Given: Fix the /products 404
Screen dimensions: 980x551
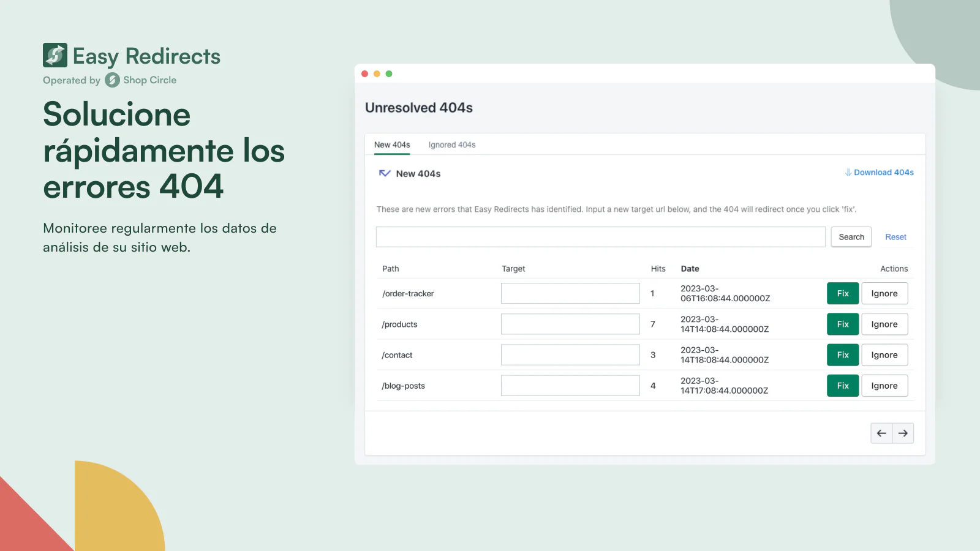Looking at the screenshot, I should point(843,324).
